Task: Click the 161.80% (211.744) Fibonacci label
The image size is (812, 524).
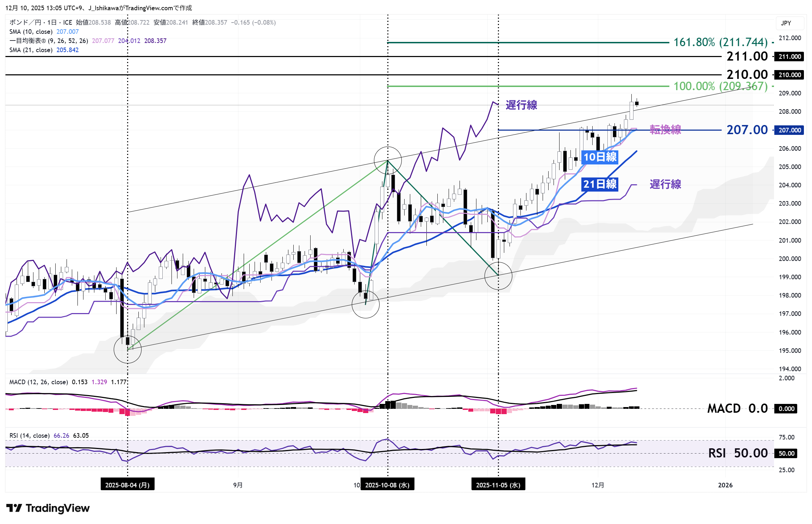Action: [720, 43]
